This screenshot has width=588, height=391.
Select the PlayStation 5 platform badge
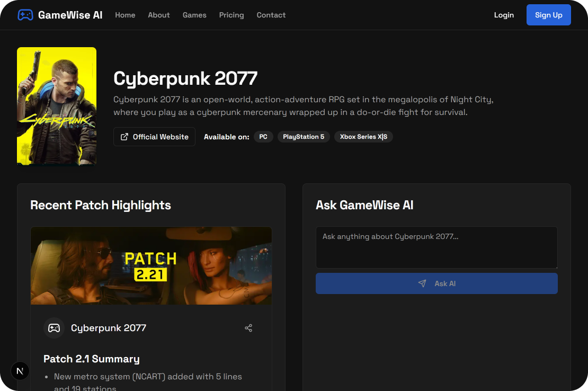click(304, 137)
